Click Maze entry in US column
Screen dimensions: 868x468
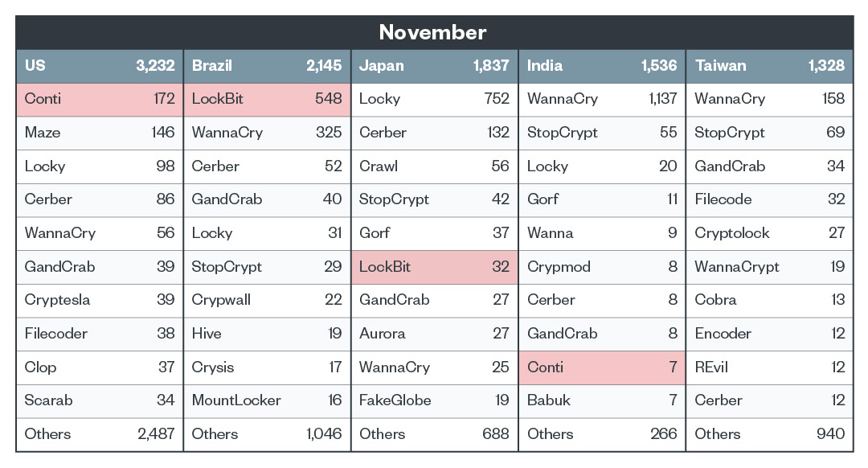tap(43, 133)
